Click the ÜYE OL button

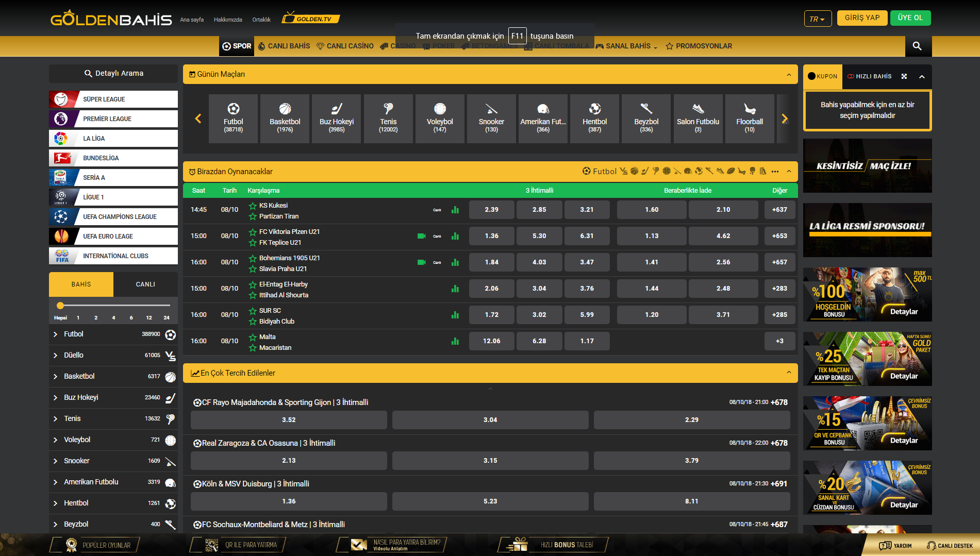pos(910,18)
